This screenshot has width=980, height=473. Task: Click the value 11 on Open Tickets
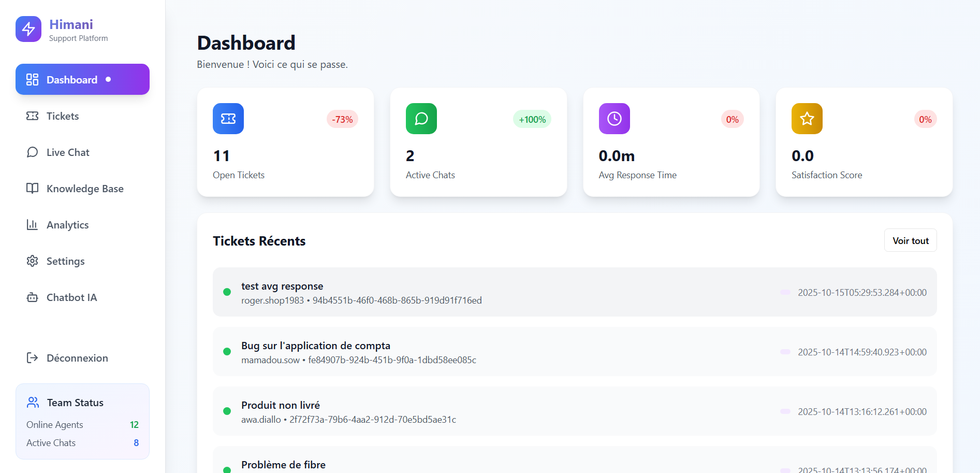(x=222, y=156)
